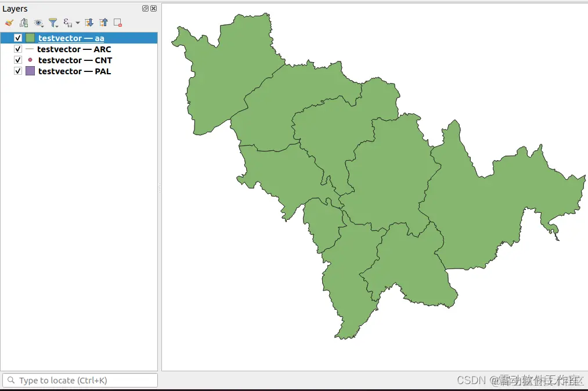The image size is (588, 391).
Task: Click the Collapse All layers icon
Action: point(103,23)
